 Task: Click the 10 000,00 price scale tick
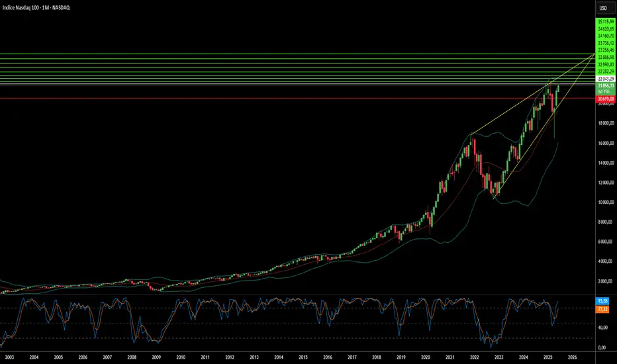click(x=606, y=203)
